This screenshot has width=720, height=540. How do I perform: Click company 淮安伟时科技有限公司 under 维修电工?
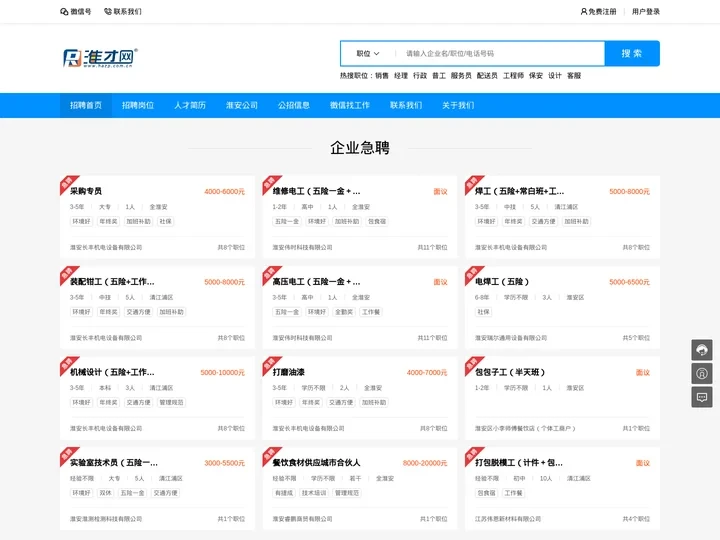point(302,247)
